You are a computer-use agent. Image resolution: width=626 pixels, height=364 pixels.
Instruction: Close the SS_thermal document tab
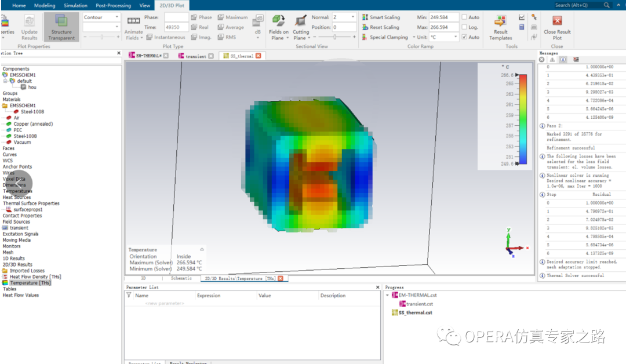pos(259,56)
